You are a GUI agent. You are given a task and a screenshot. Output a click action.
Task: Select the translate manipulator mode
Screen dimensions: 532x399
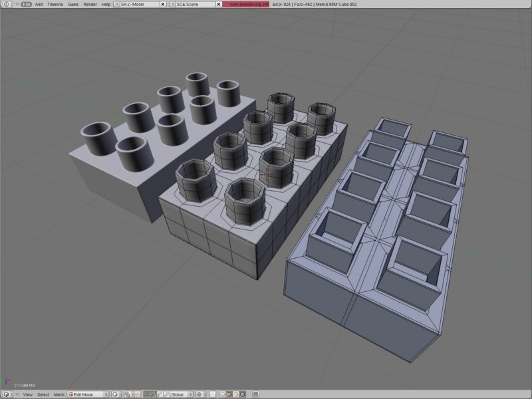153,394
